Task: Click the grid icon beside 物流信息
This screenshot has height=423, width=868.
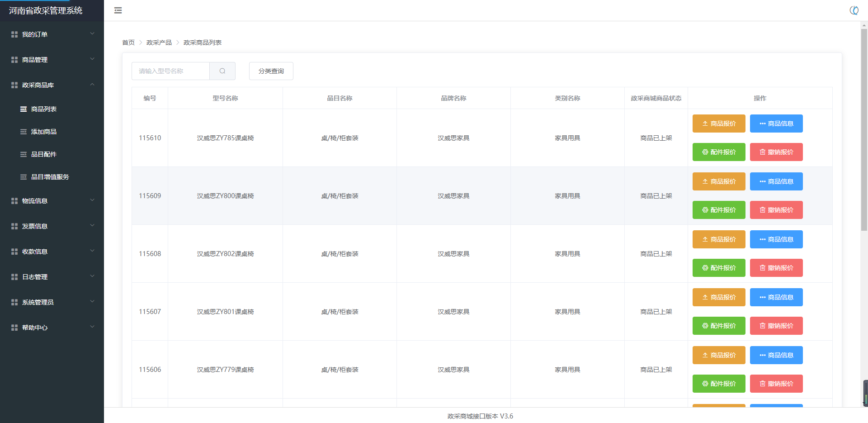Action: click(x=14, y=201)
